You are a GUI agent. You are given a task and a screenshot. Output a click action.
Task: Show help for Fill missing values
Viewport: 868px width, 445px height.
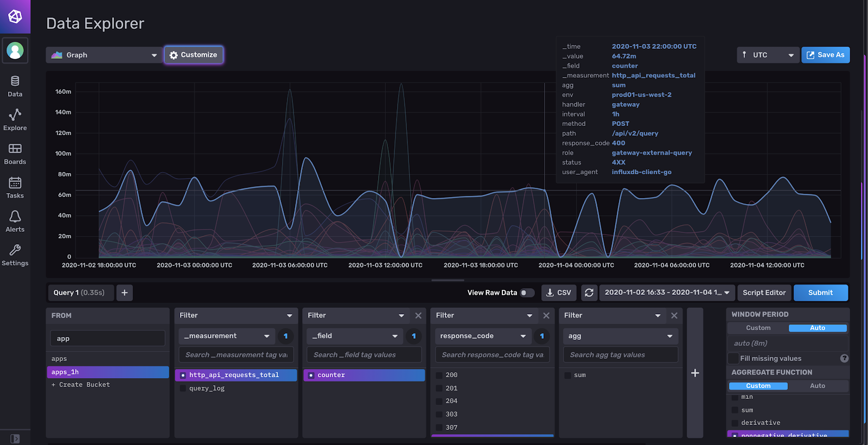click(844, 358)
